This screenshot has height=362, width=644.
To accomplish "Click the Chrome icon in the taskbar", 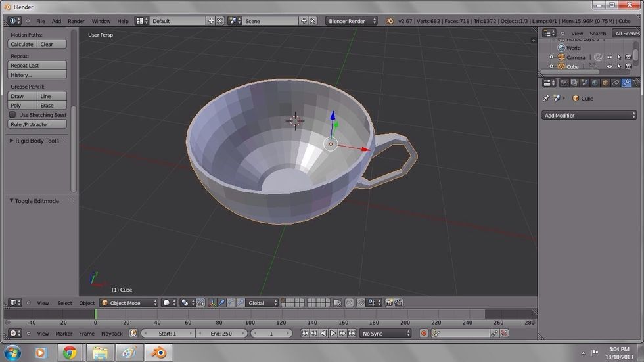I will [x=70, y=353].
